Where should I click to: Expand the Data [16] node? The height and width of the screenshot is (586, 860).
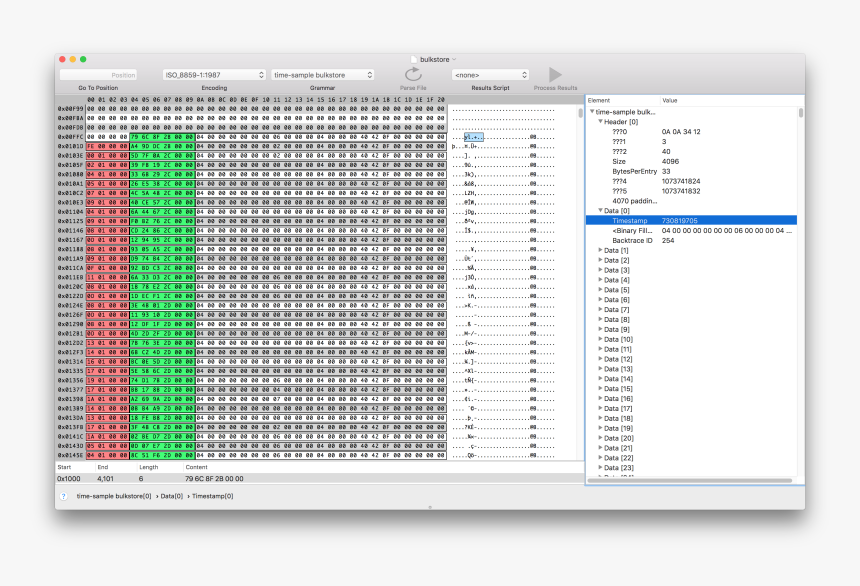point(601,398)
